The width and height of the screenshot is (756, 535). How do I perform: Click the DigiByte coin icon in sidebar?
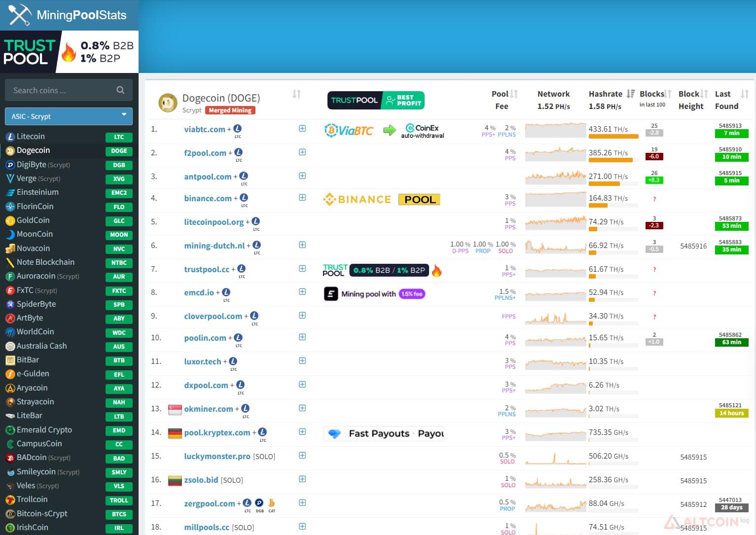[x=10, y=165]
